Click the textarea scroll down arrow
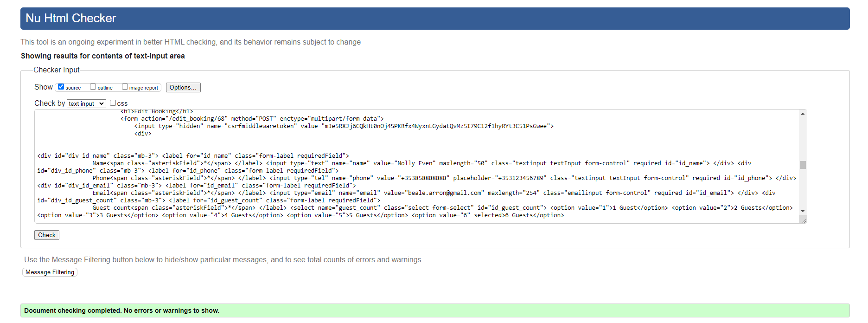 tap(803, 211)
